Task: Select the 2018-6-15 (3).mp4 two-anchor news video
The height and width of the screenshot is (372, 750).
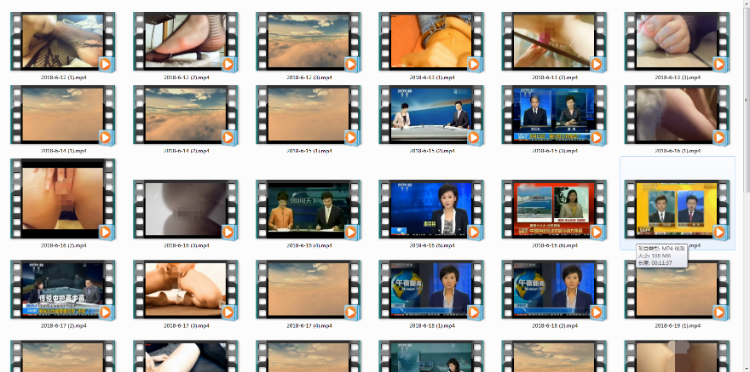Action: pyautogui.click(x=554, y=115)
